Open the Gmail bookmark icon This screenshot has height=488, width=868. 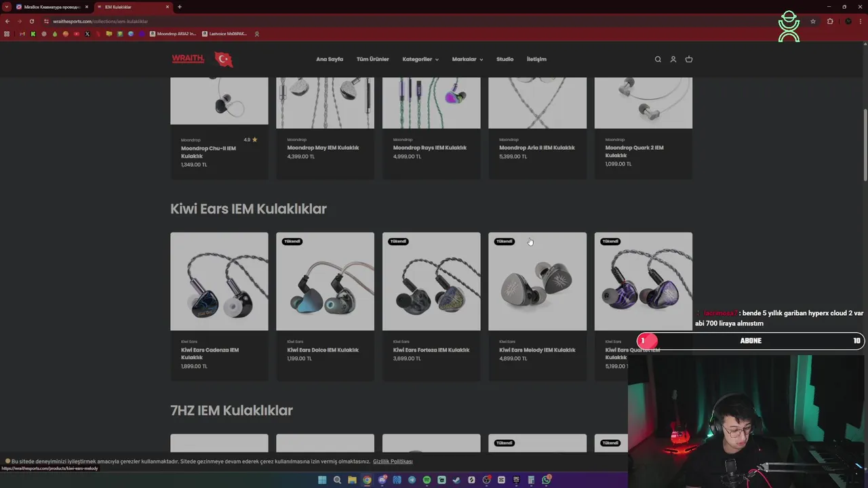click(22, 34)
